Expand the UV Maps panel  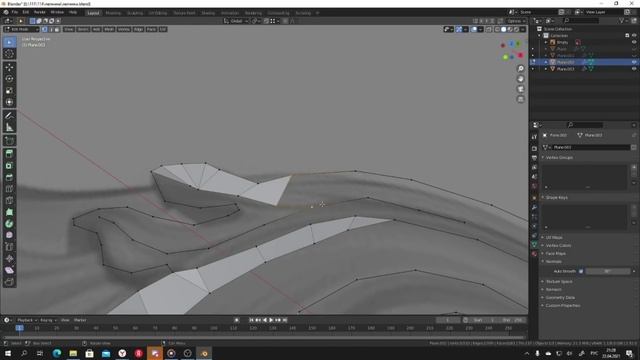tap(554, 238)
